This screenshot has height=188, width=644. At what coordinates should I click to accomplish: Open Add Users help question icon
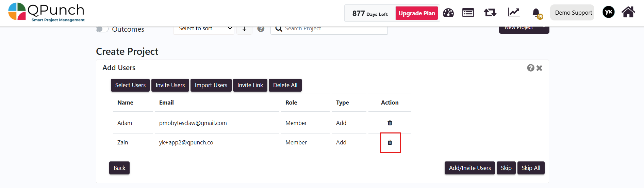coord(530,68)
